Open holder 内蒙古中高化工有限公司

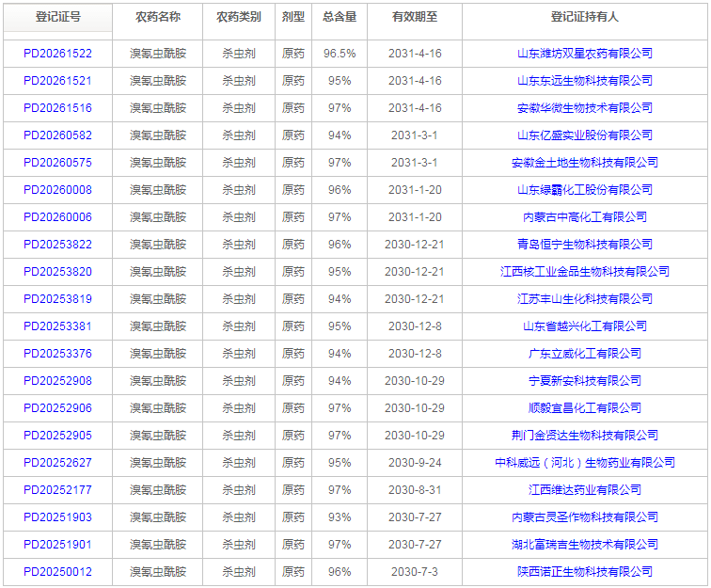[585, 217]
